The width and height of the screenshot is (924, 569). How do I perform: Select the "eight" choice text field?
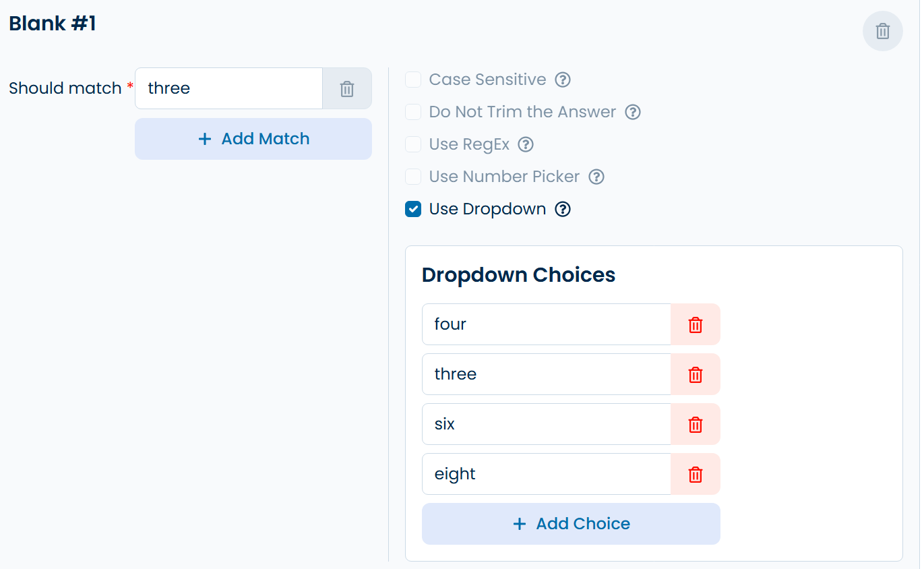pos(546,474)
